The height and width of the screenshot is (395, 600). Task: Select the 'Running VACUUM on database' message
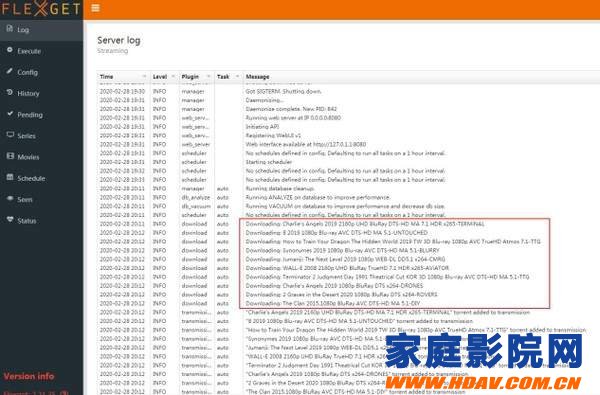[x=345, y=206]
